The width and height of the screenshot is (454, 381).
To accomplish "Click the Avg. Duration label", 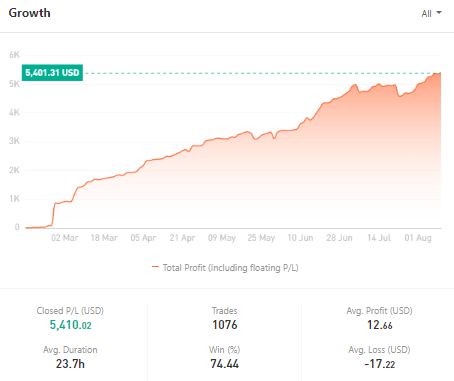I will (70, 350).
